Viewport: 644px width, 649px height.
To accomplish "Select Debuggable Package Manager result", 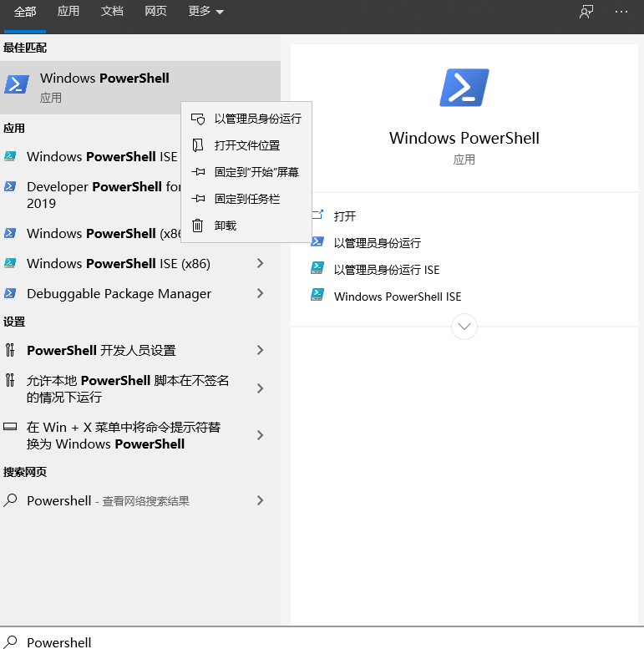I will coord(139,293).
